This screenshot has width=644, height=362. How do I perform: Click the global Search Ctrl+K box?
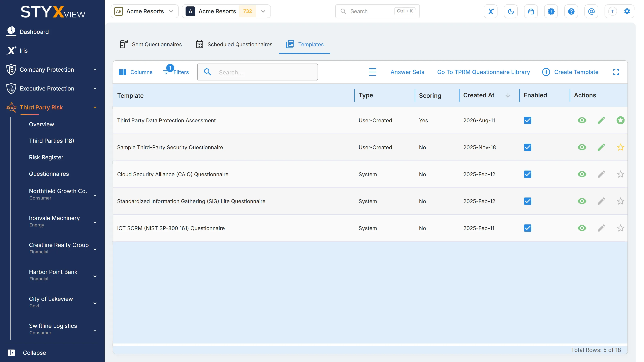click(377, 11)
